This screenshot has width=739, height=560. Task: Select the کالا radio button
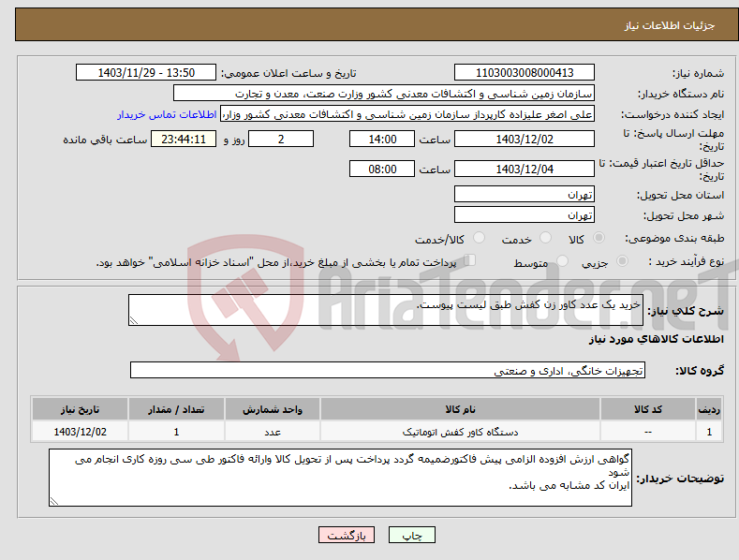coord(599,238)
